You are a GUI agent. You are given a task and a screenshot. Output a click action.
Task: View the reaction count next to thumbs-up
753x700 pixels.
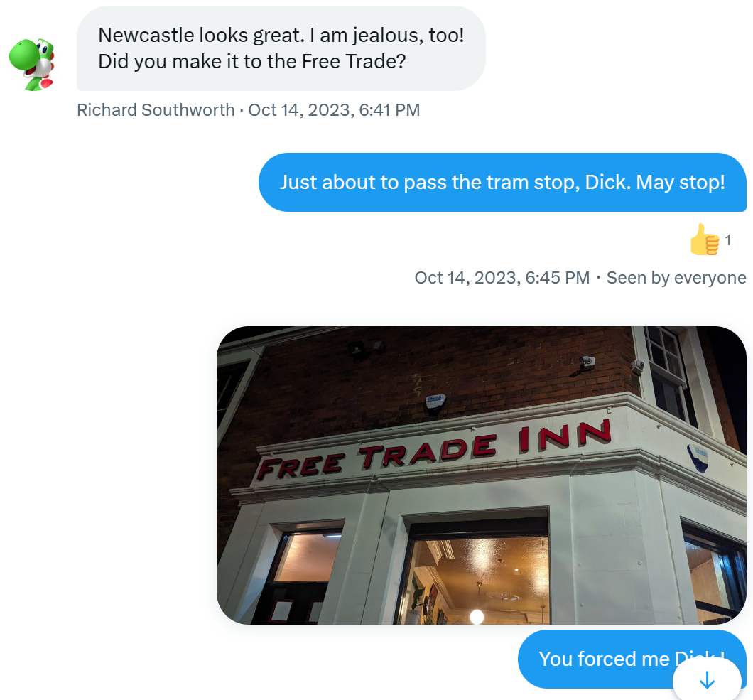(x=728, y=239)
